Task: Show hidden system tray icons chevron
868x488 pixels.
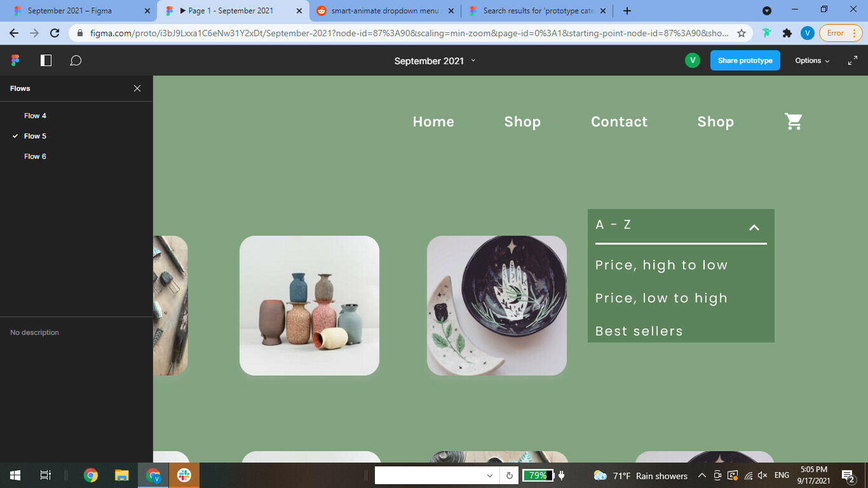Action: pos(702,475)
